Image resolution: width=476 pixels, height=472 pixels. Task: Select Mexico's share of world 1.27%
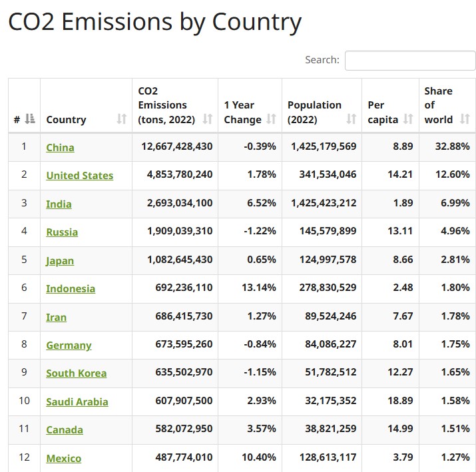click(x=455, y=457)
